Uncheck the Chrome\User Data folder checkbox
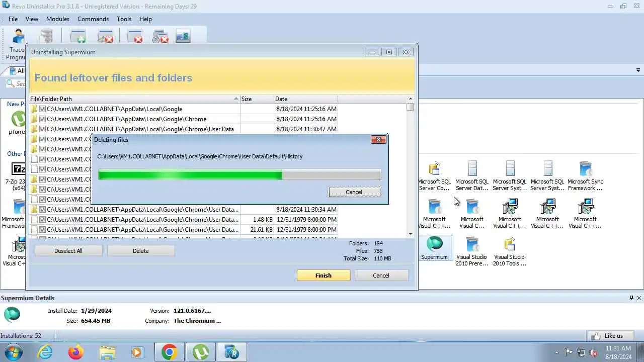The image size is (644, 362). point(43,129)
